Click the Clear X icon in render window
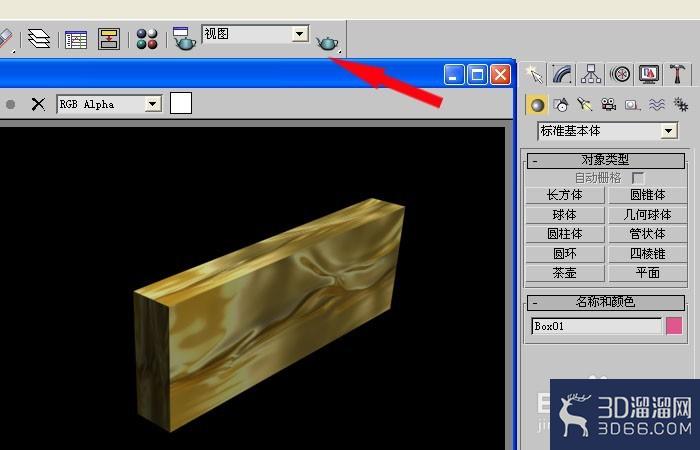Image resolution: width=700 pixels, height=450 pixels. 38,104
